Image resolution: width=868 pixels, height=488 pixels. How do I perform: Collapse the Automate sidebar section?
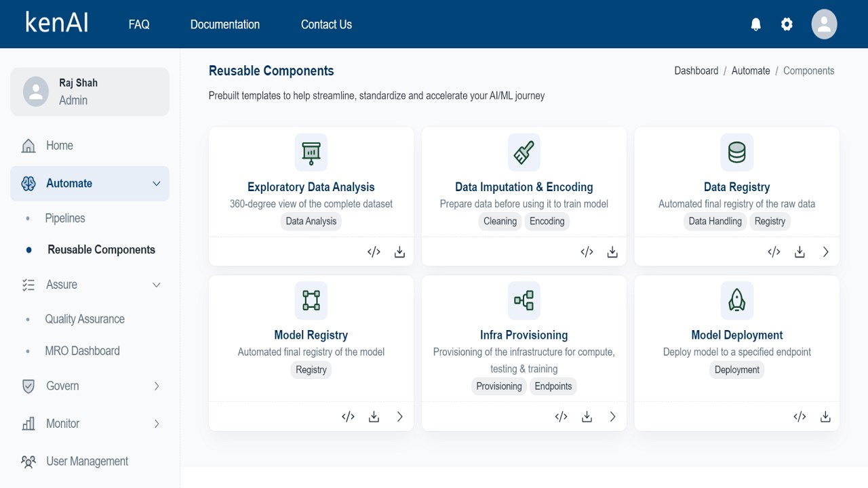[x=157, y=184]
